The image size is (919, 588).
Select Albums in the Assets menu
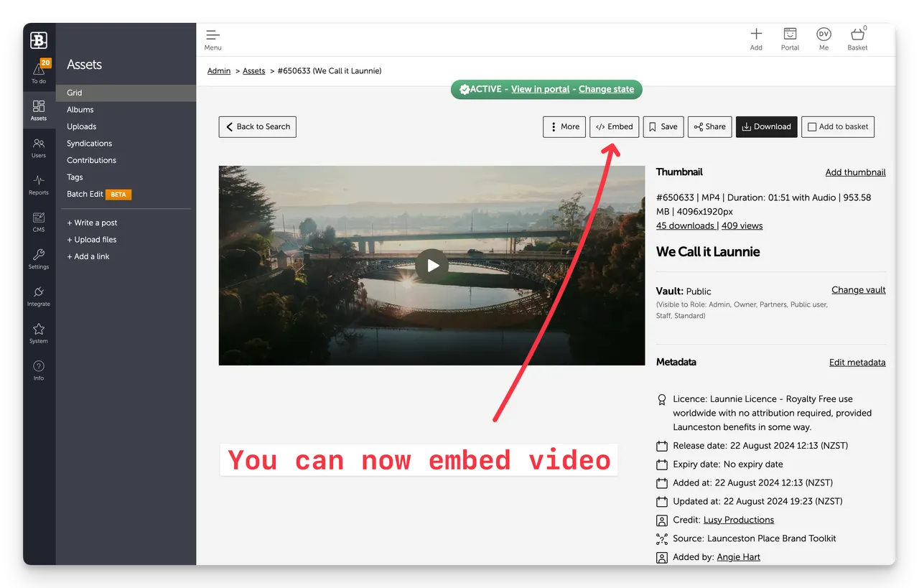click(x=80, y=110)
